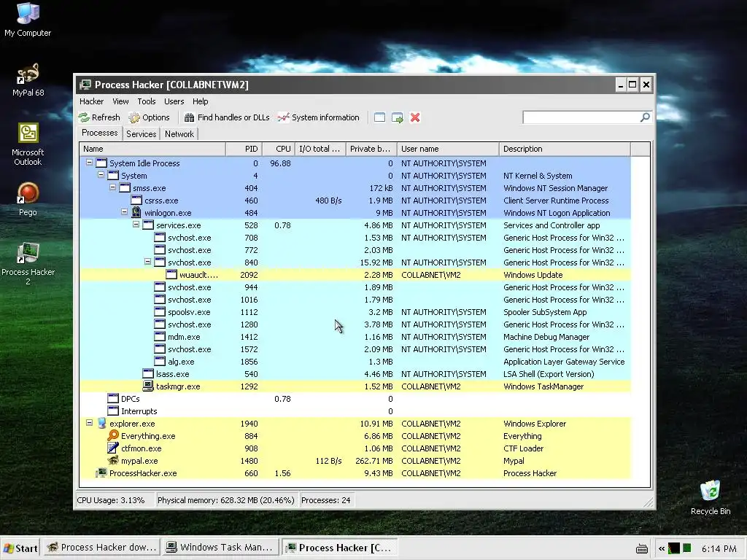Select the csrss.exe process row
The image size is (747, 560).
(x=355, y=201)
